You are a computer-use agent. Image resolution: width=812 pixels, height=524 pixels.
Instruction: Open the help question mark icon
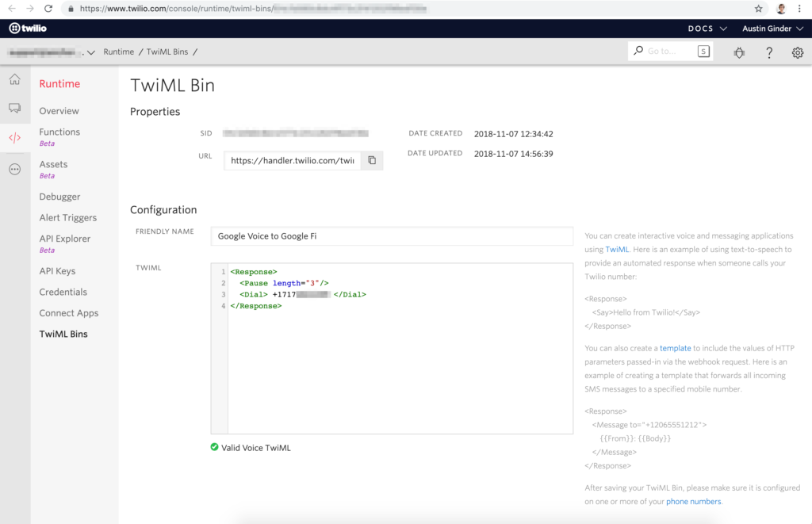tap(769, 52)
